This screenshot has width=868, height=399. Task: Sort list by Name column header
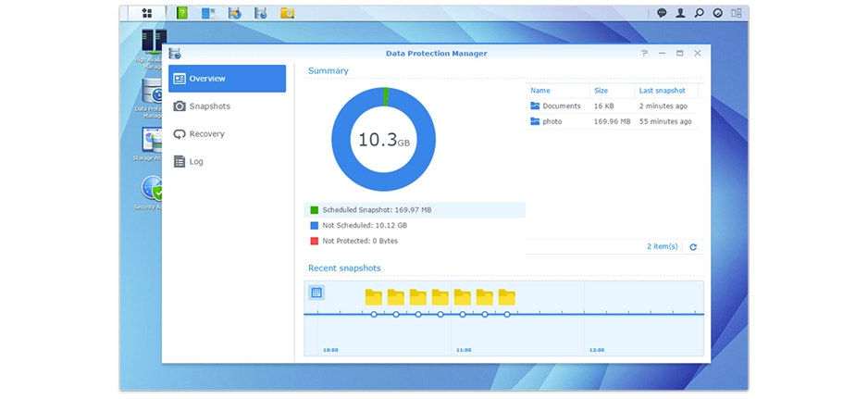(557, 91)
